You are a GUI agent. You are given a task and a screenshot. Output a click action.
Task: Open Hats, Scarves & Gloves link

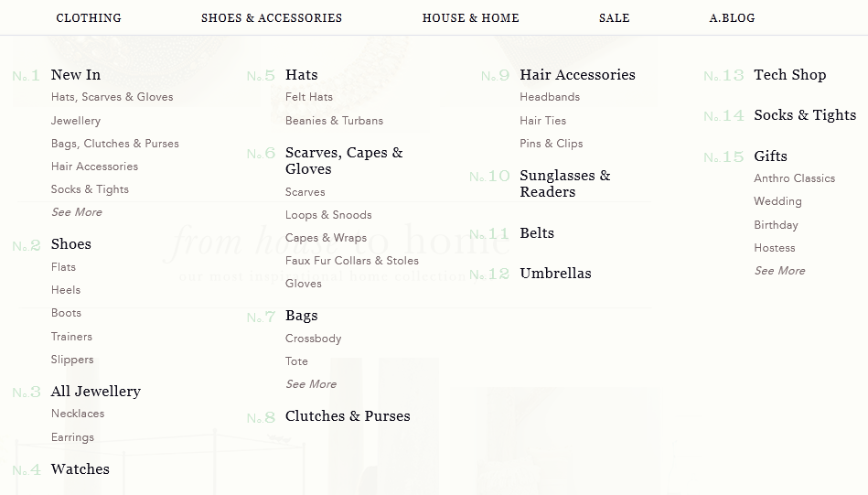[x=112, y=97]
